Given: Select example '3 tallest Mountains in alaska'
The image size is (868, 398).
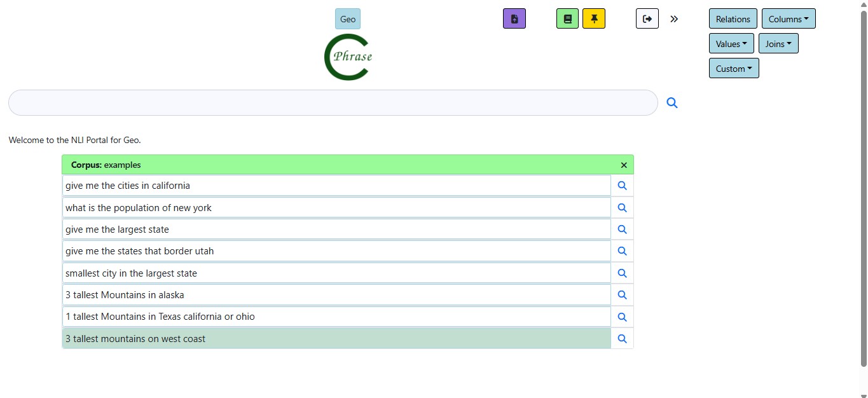Looking at the screenshot, I should pos(336,295).
